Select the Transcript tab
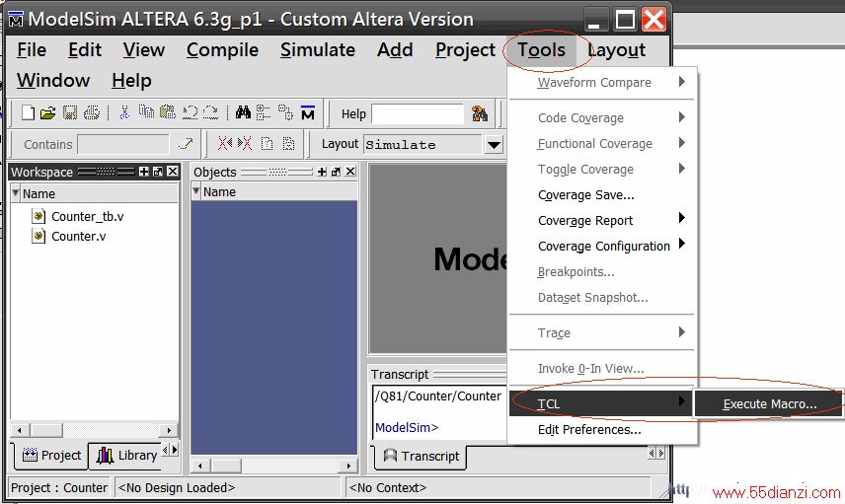845x504 pixels. (421, 456)
